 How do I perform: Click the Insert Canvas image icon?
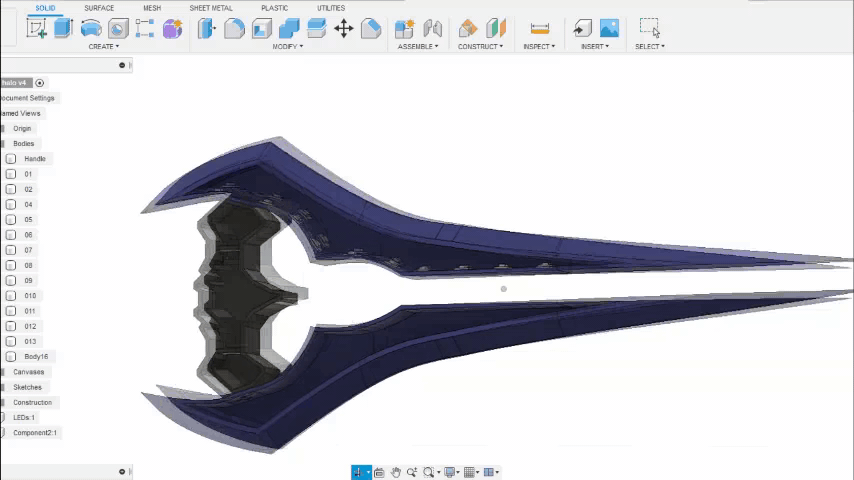click(x=609, y=28)
